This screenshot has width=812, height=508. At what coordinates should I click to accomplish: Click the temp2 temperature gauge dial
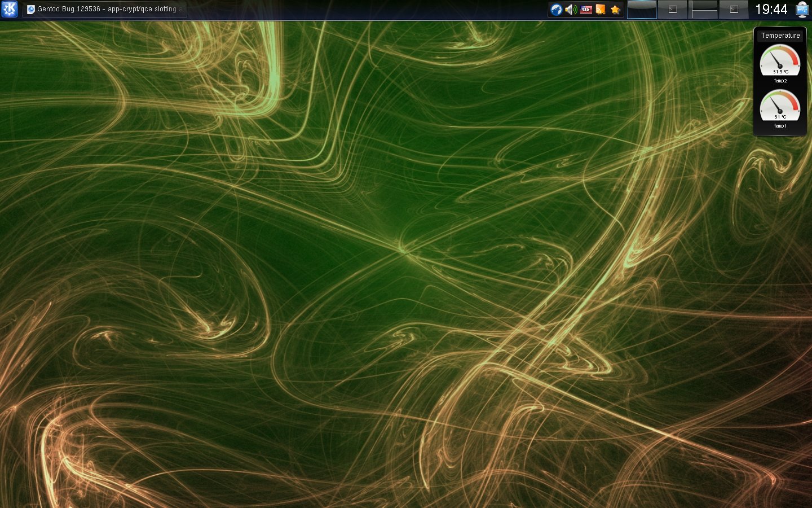[780, 60]
